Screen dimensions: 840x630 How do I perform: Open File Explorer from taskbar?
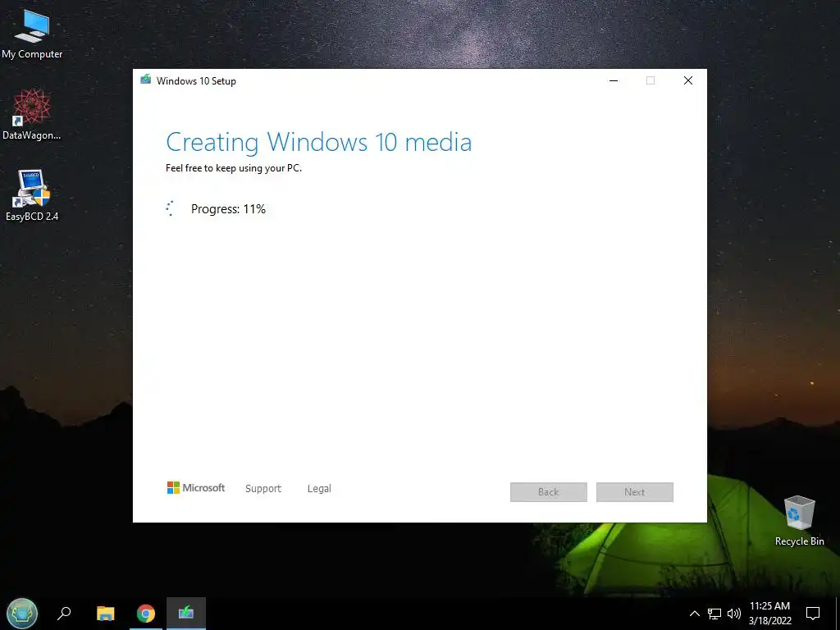[106, 614]
